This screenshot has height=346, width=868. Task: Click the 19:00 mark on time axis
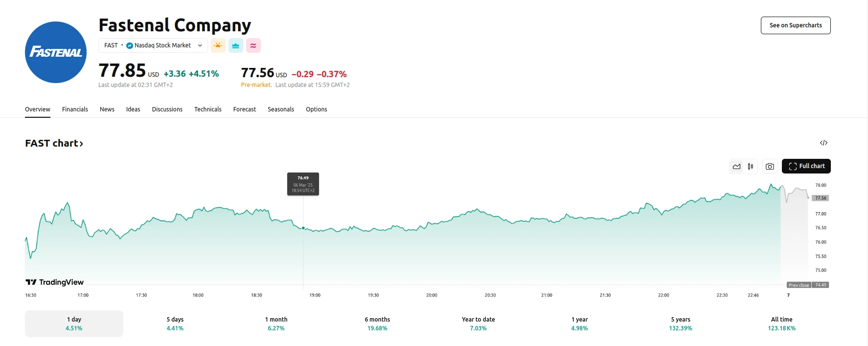[x=315, y=295]
